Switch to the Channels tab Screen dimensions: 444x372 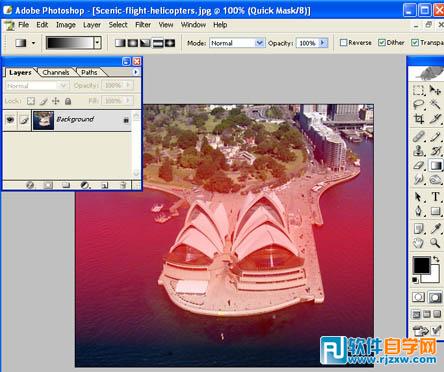[x=56, y=72]
